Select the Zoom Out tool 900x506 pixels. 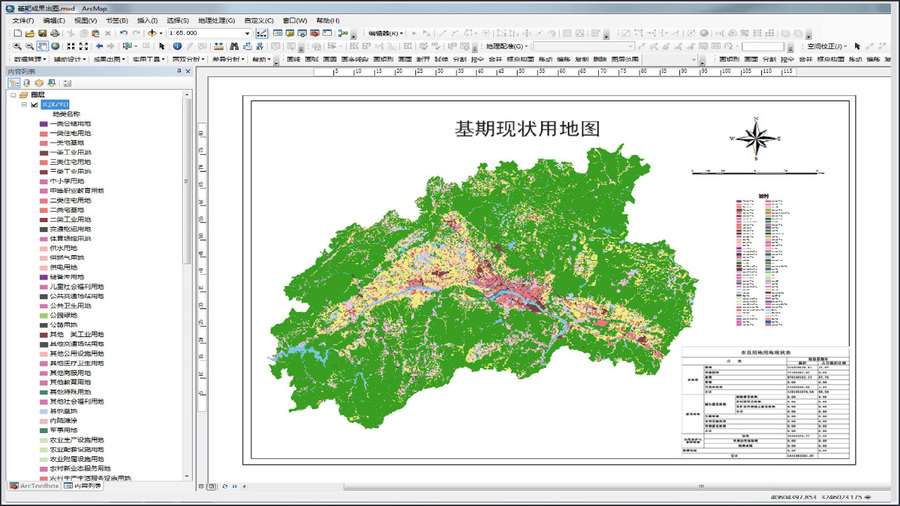coord(30,46)
